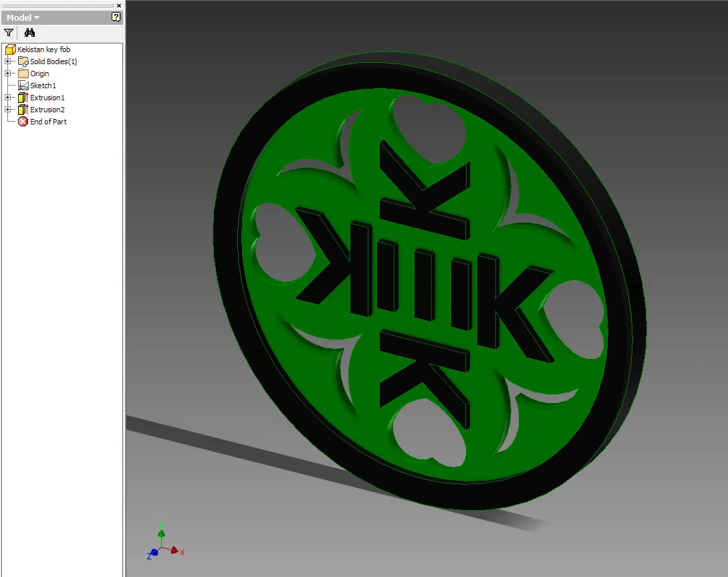Click the XYZ axis triad indicator
This screenshot has height=577, width=728.
pos(166,543)
